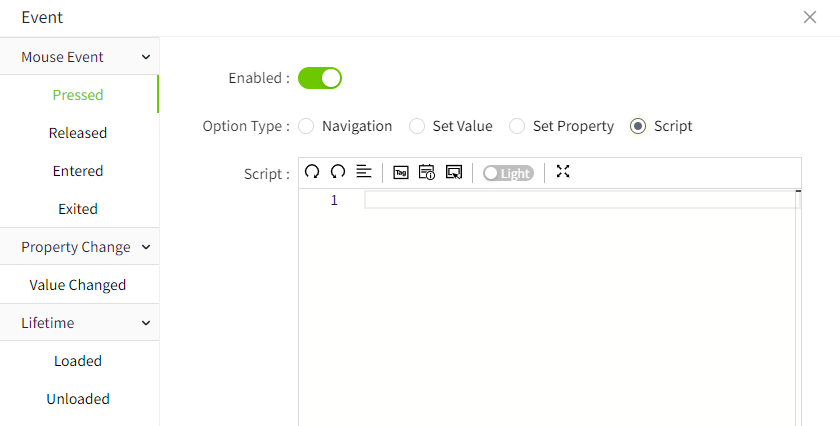840x426 pixels.
Task: Select the Navigation option type
Action: pos(307,126)
